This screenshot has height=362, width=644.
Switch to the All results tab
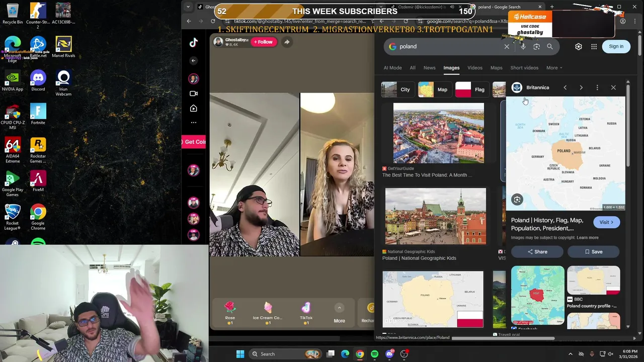pos(413,68)
